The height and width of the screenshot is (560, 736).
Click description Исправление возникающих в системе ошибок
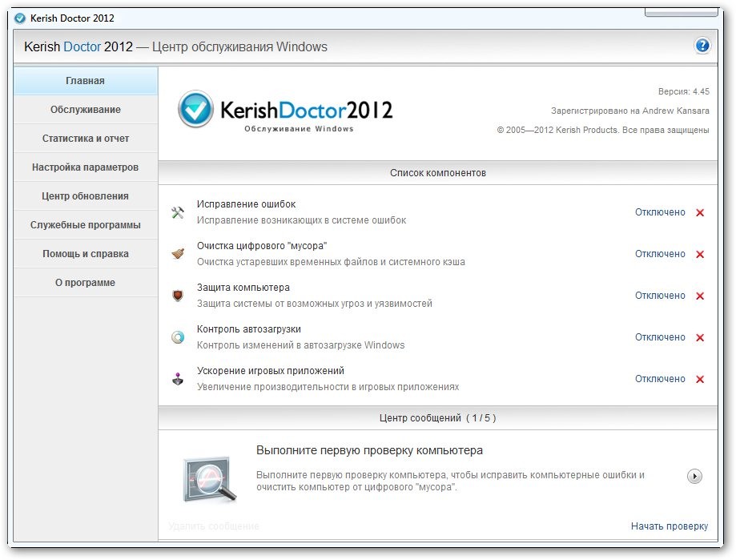[301, 220]
